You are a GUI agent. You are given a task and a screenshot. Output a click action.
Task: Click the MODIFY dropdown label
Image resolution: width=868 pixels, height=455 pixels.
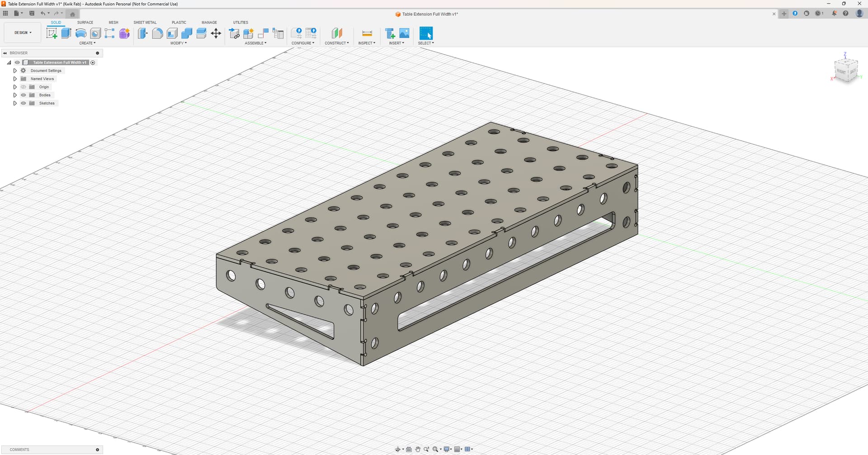tap(178, 43)
